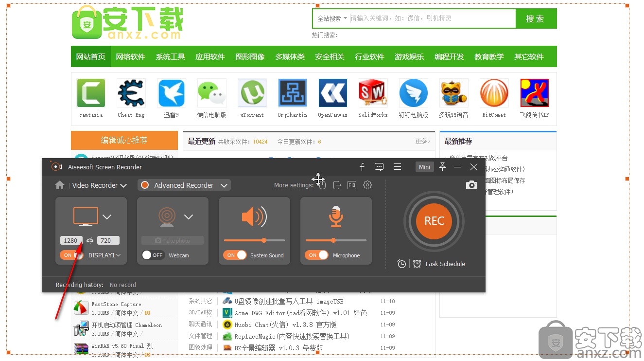The height and width of the screenshot is (361, 644).
Task: Open the 多玩YY语音 raccoon icon
Action: click(454, 93)
